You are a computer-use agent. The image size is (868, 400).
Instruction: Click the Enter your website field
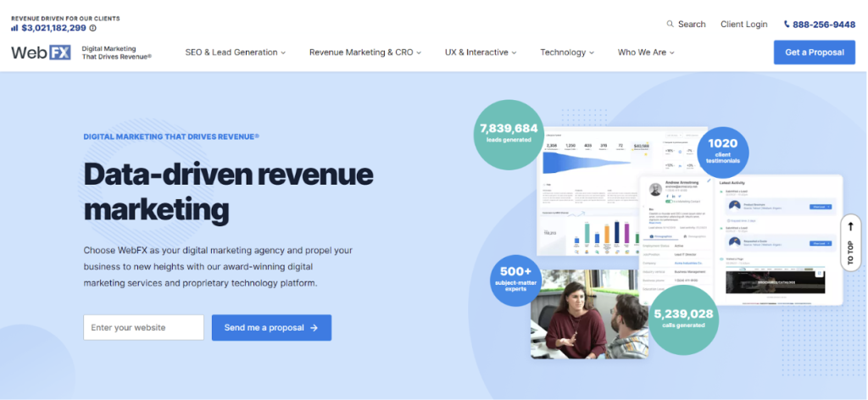pyautogui.click(x=143, y=327)
